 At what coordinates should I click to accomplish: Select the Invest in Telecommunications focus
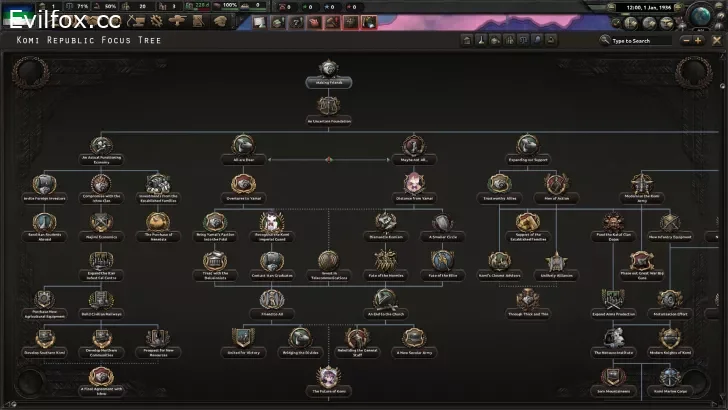pyautogui.click(x=328, y=263)
